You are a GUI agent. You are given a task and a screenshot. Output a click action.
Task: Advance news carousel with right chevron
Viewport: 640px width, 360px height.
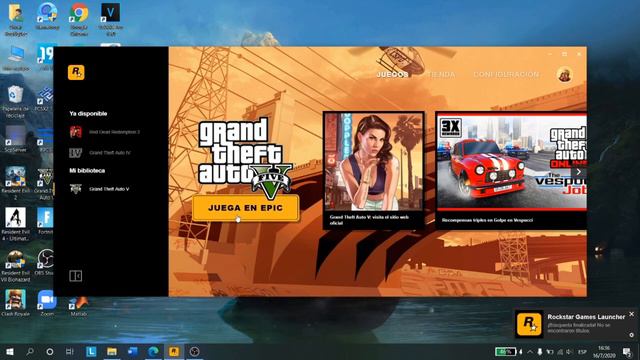pyautogui.click(x=578, y=172)
